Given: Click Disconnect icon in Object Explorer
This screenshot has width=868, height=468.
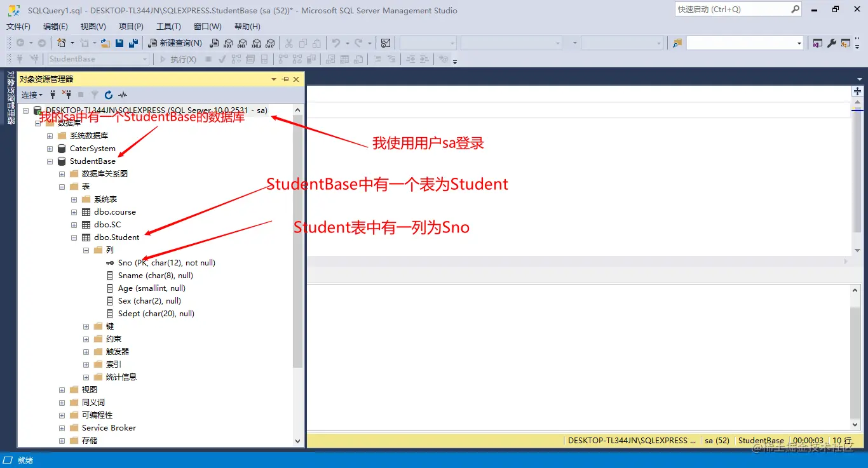Looking at the screenshot, I should click(x=67, y=95).
